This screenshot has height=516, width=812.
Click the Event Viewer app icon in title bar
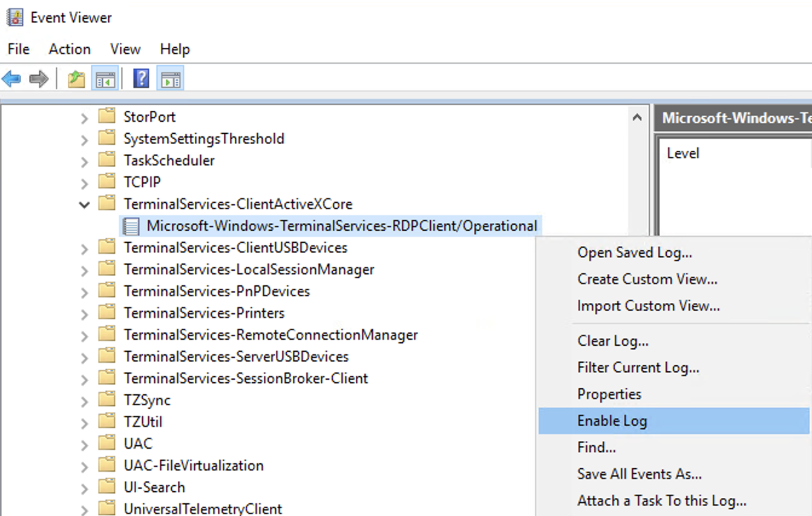pos(15,17)
